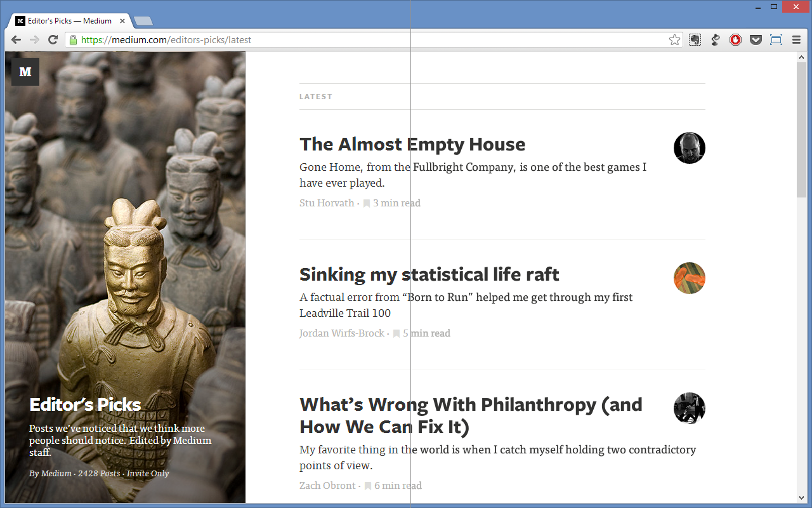Reload the page

click(x=53, y=40)
